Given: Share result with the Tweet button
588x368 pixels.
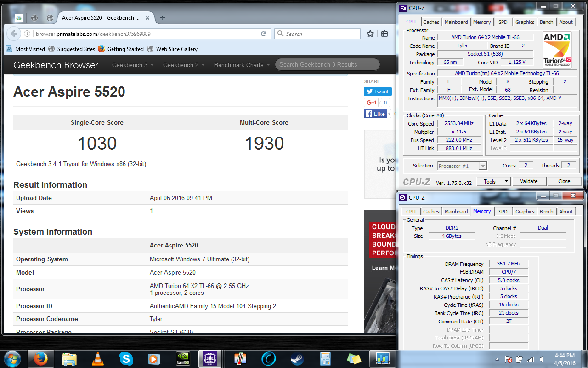Looking at the screenshot, I should (x=378, y=92).
